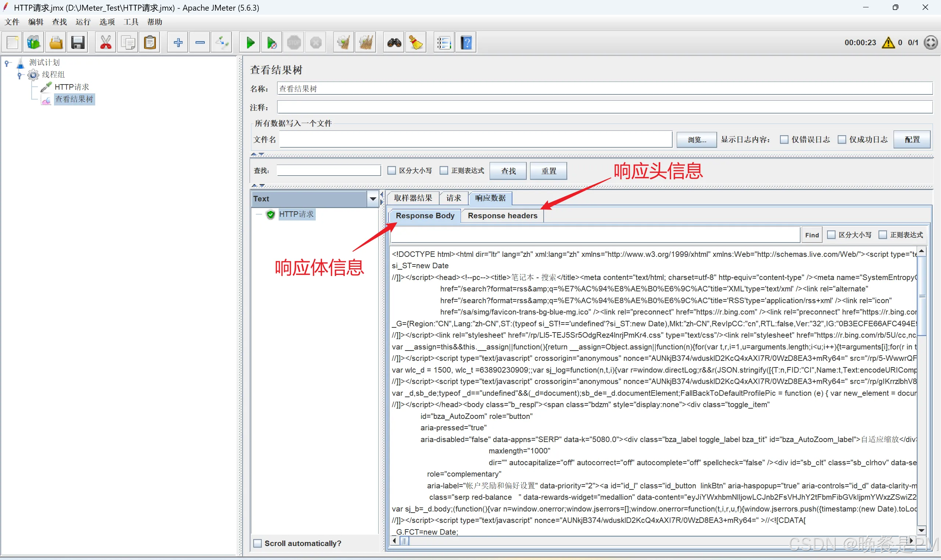Click the 查找 search button
The image size is (941, 560).
[x=508, y=171]
